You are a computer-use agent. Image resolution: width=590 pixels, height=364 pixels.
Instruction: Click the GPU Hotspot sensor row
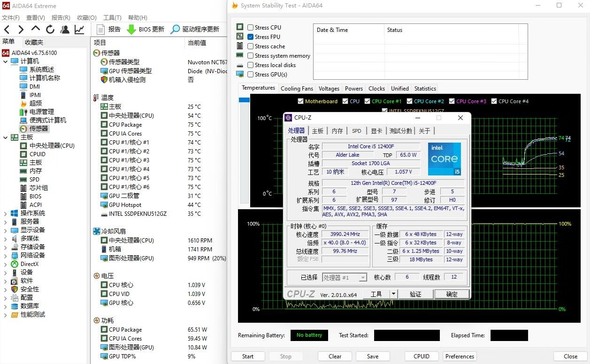[160, 205]
